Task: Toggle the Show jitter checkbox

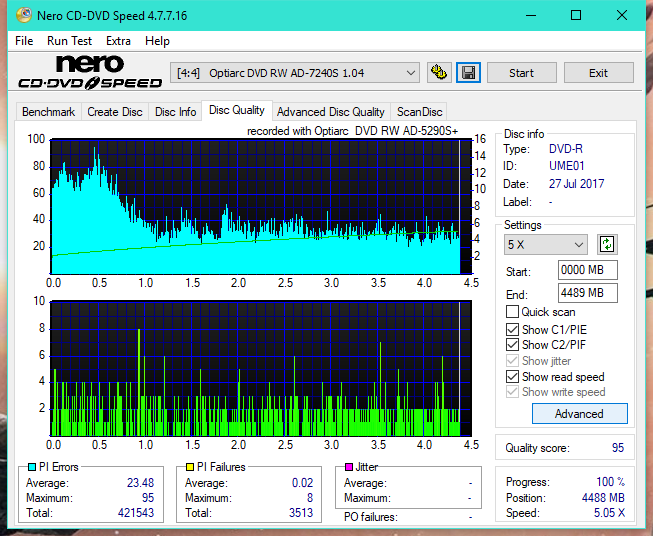Action: [x=512, y=360]
